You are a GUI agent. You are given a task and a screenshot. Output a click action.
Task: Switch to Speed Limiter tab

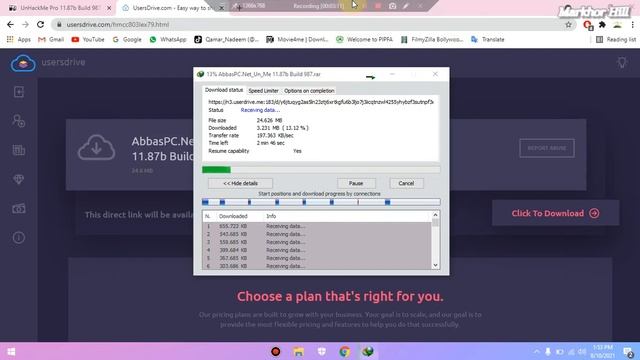[x=263, y=91]
